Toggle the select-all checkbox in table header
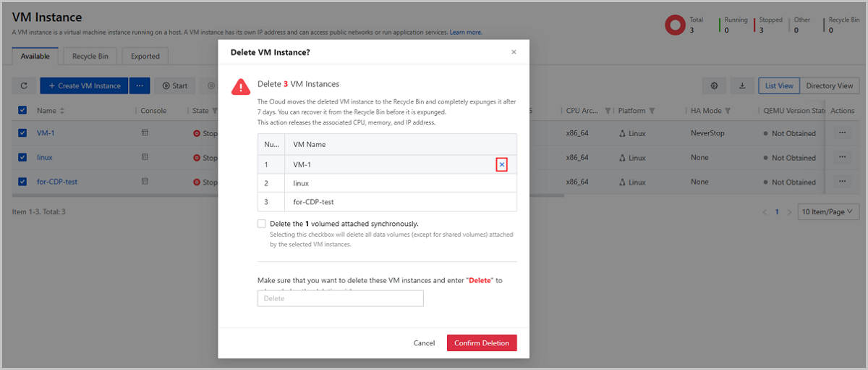The width and height of the screenshot is (868, 370). (22, 111)
